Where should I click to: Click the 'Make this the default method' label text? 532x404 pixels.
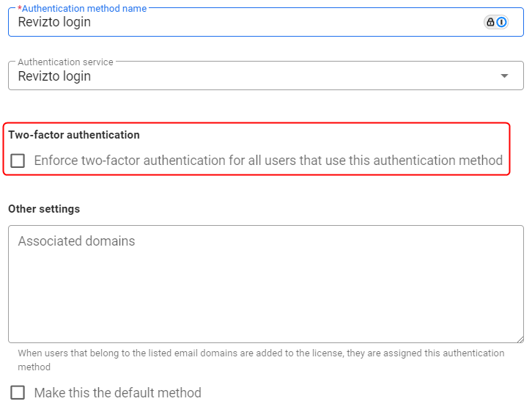(117, 392)
